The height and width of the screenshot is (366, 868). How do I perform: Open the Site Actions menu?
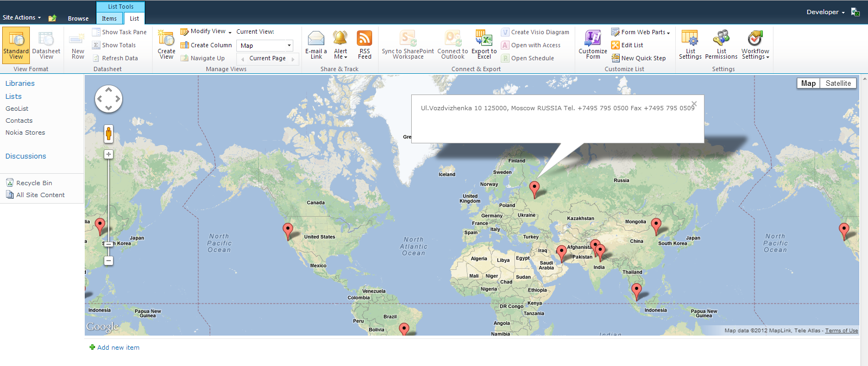tap(22, 17)
